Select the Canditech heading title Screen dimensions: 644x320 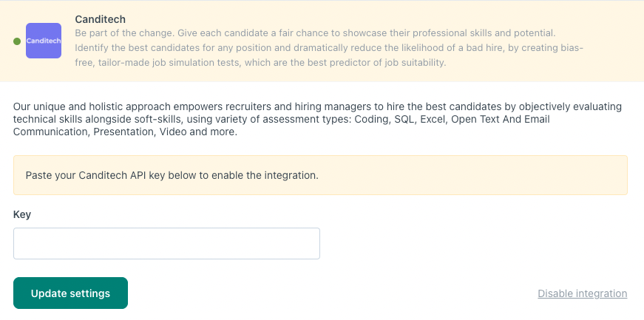pyautogui.click(x=101, y=19)
